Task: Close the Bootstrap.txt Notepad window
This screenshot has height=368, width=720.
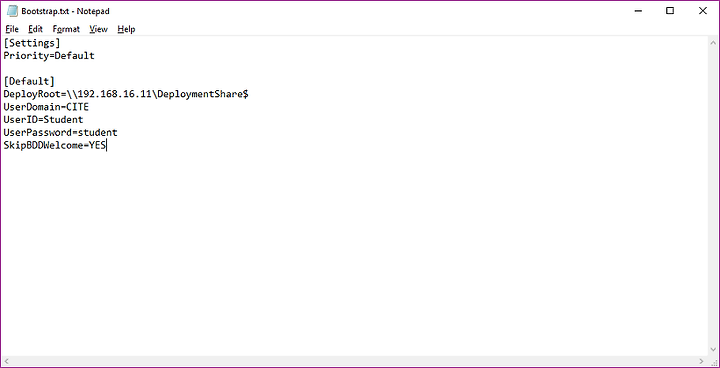Action: pyautogui.click(x=703, y=11)
